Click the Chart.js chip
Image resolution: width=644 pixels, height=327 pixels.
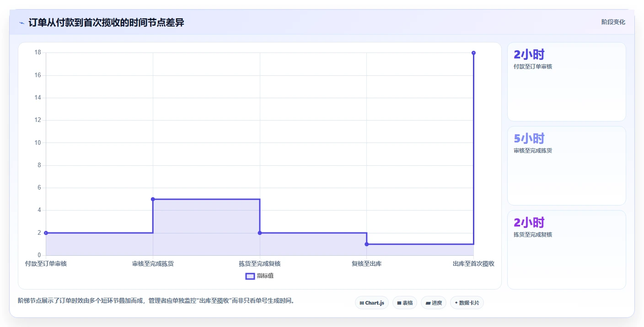point(372,303)
